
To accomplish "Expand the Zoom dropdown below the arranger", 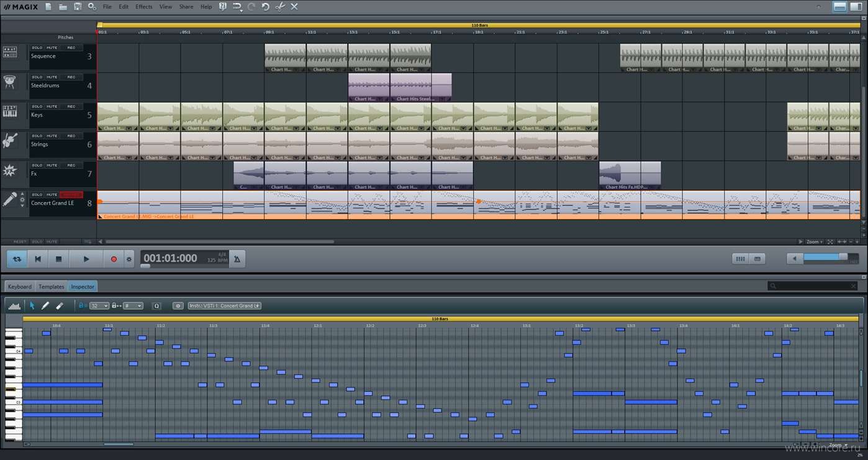I will click(815, 241).
